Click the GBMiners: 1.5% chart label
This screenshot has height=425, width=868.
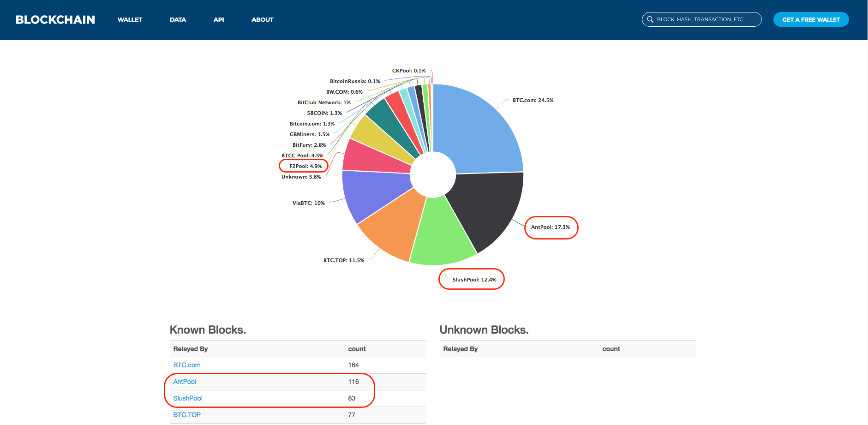[310, 134]
